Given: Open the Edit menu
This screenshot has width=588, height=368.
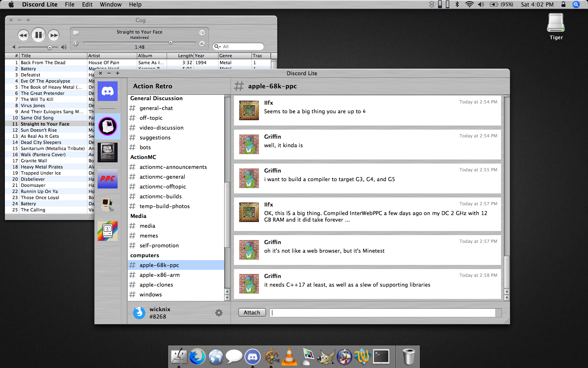Looking at the screenshot, I should (87, 4).
